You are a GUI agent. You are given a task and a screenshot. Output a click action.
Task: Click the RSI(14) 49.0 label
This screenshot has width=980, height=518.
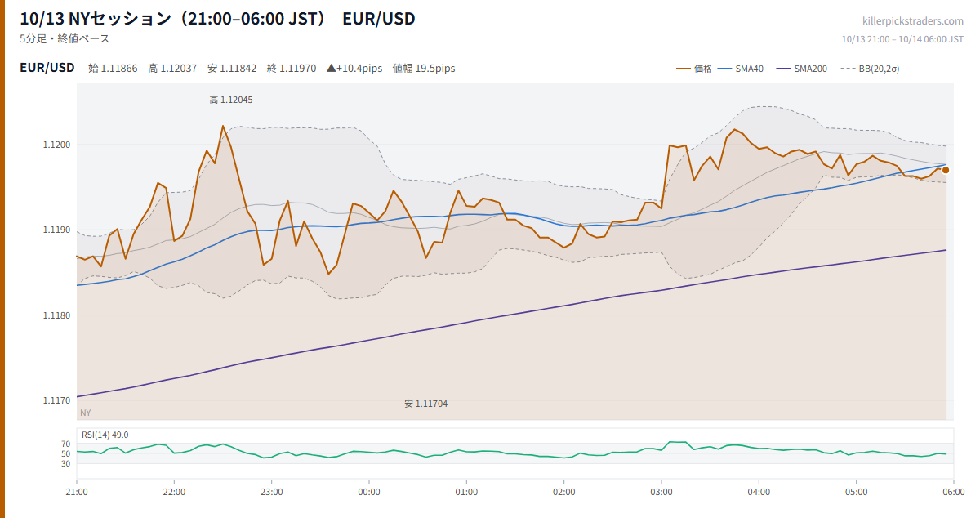tap(105, 435)
